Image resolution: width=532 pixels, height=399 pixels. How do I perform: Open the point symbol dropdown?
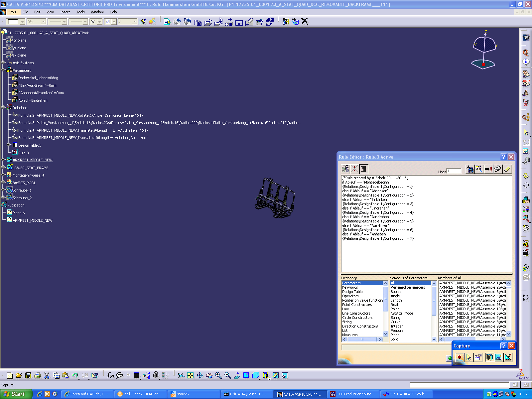point(99,22)
